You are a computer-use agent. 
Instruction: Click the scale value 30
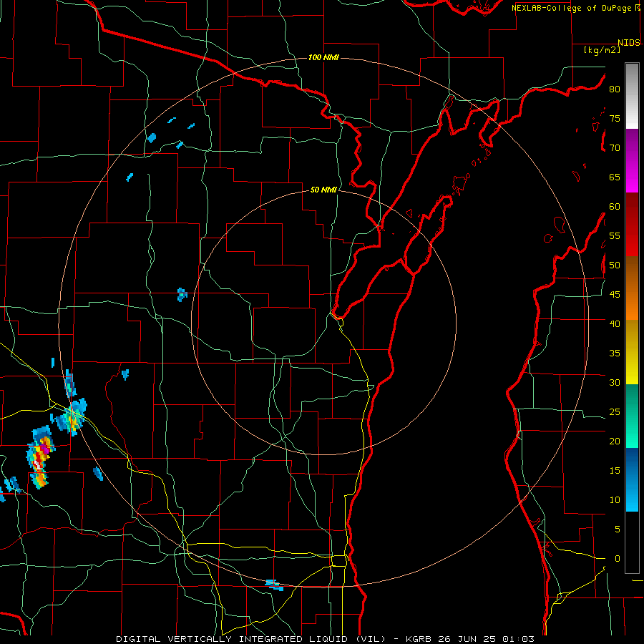pos(615,382)
